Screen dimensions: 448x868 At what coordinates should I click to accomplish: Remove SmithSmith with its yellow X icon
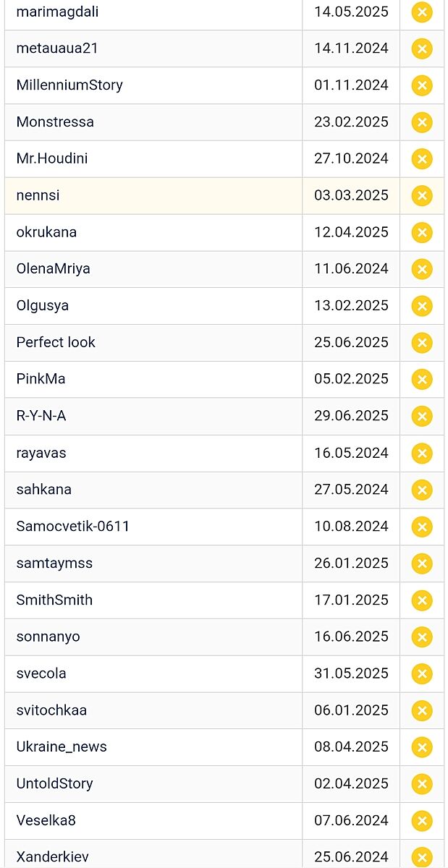422,600
